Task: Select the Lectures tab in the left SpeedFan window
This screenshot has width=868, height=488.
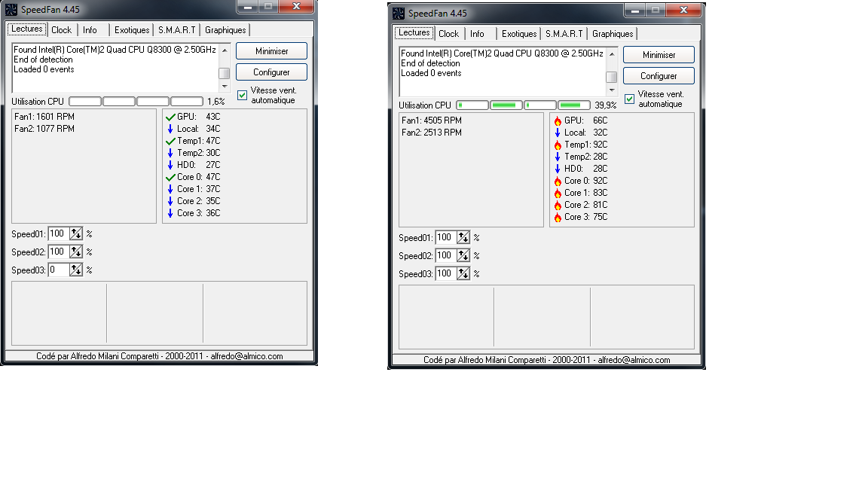Action: [x=27, y=29]
